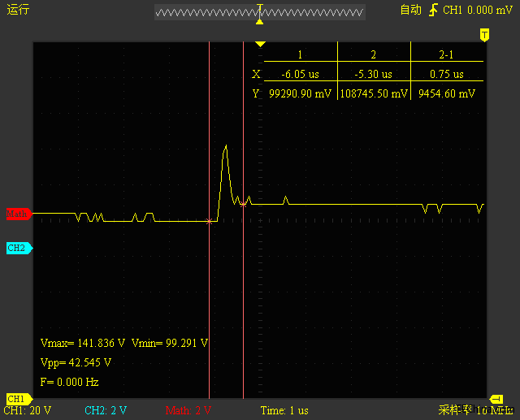Click cursor 2 X value -5.30 us
The width and height of the screenshot is (520, 420).
pyautogui.click(x=374, y=74)
